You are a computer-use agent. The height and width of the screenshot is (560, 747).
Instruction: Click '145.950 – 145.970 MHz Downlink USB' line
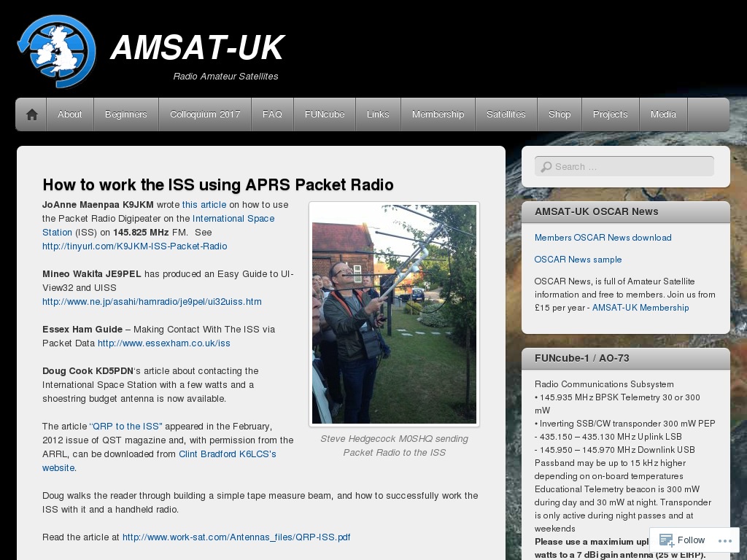pyautogui.click(x=614, y=450)
